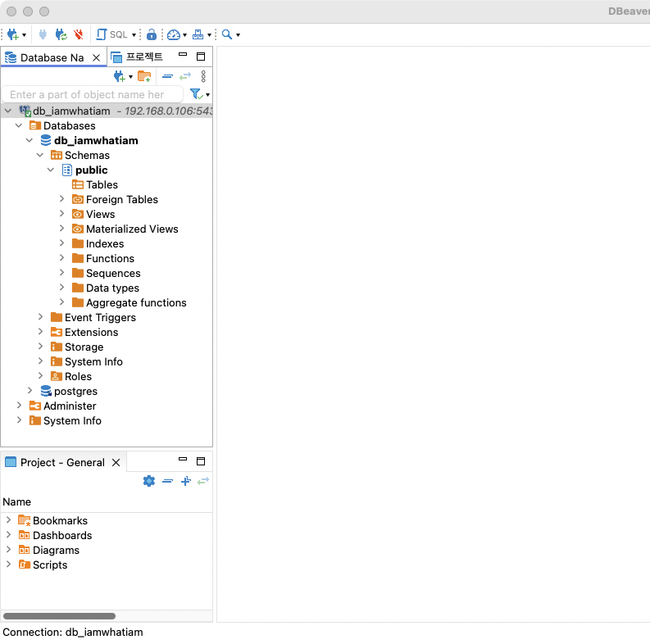Click the tools/driver manager icon in toolbar

pyautogui.click(x=198, y=34)
